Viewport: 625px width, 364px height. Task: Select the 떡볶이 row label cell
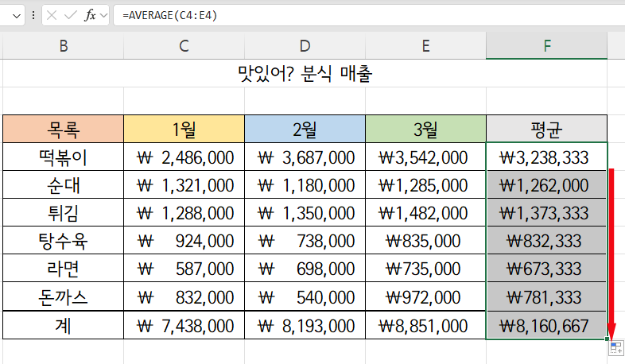(x=64, y=157)
